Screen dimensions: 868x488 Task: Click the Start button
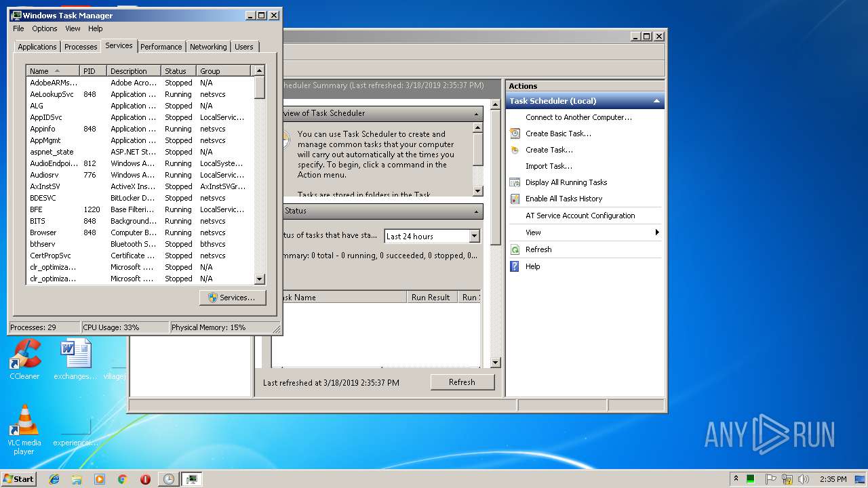click(19, 479)
